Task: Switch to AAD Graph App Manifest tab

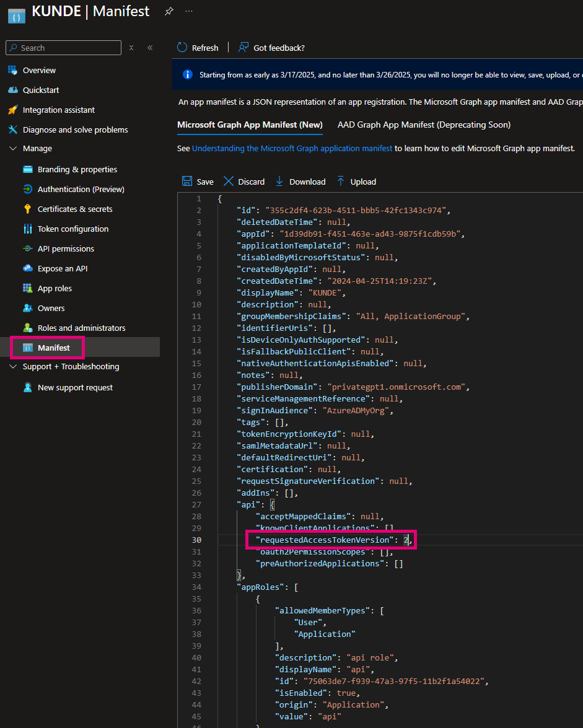Action: [x=424, y=125]
